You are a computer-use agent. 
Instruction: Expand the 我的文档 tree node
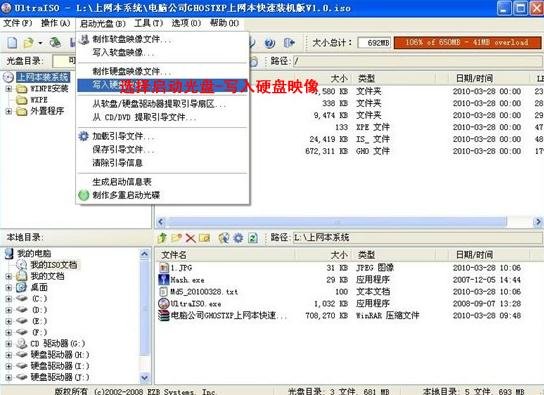click(x=9, y=276)
